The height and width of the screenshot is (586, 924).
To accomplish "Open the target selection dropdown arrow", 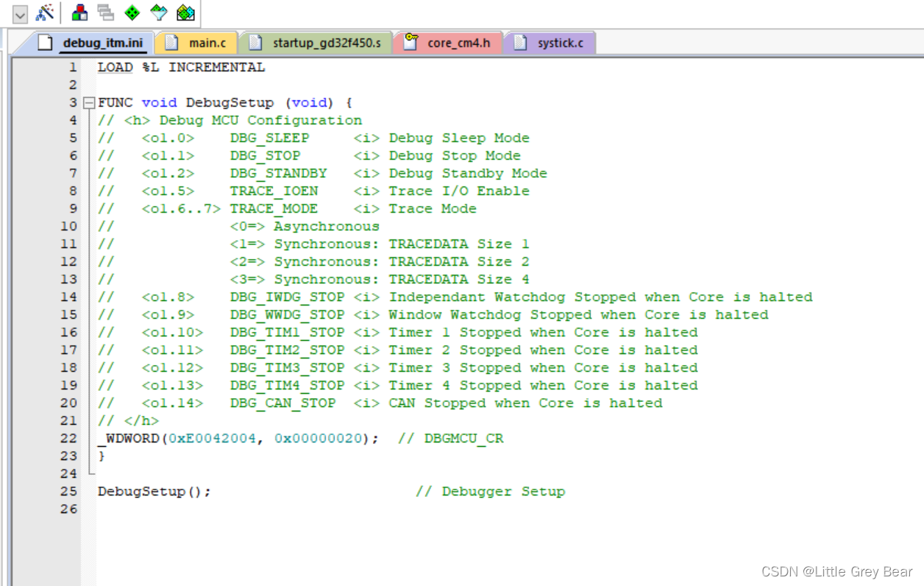I will (21, 13).
